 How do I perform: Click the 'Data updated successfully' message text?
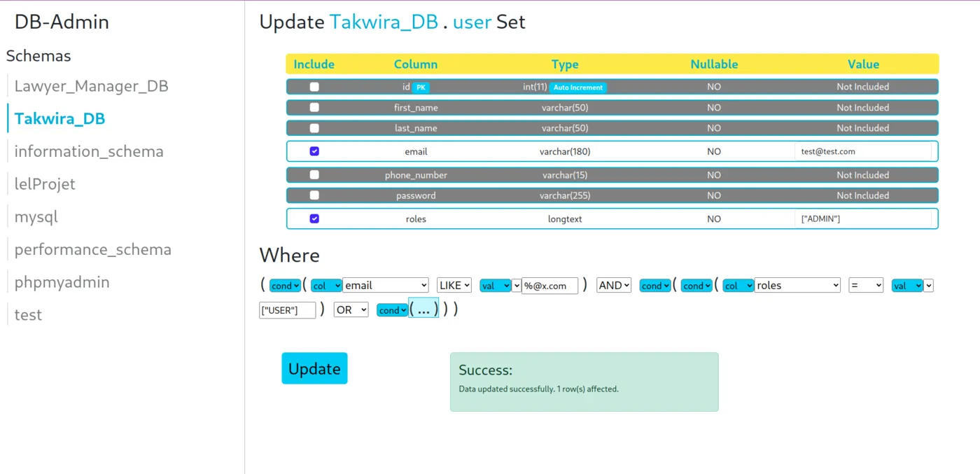coord(538,389)
